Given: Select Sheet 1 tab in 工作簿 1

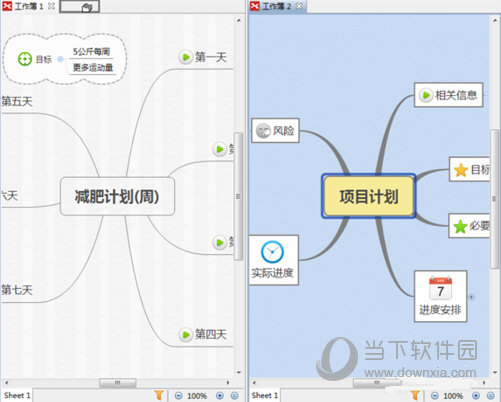Looking at the screenshot, I should point(17,396).
